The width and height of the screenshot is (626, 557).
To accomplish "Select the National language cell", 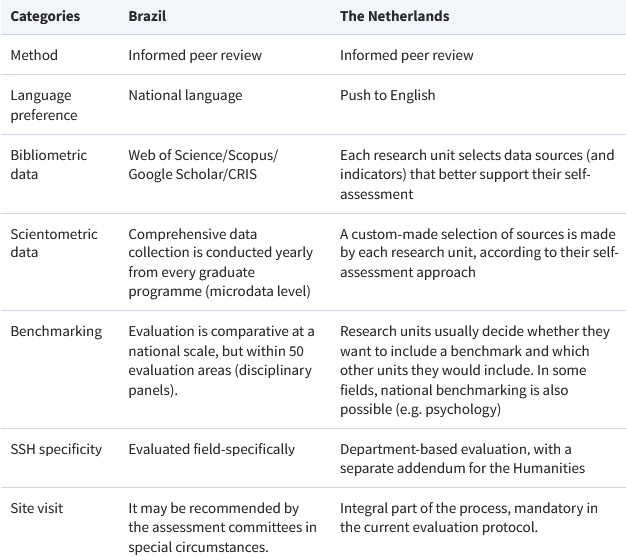I will (x=185, y=95).
